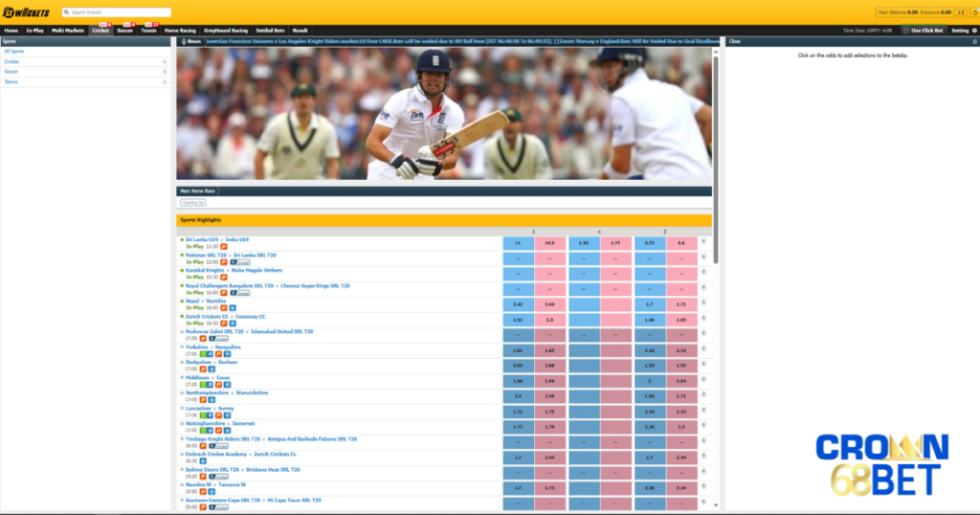Switch to the Tennis tab in the top navigation
980x515 pixels.
pos(148,30)
